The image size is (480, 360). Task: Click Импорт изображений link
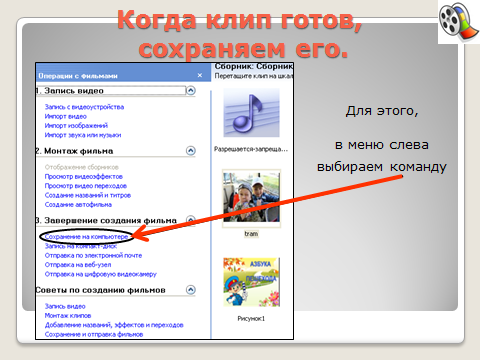tap(76, 126)
